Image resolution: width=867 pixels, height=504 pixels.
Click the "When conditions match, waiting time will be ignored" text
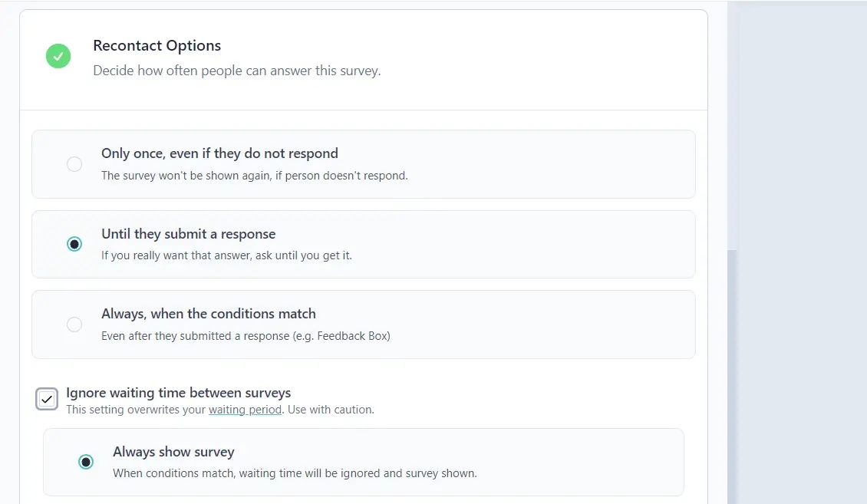(295, 473)
